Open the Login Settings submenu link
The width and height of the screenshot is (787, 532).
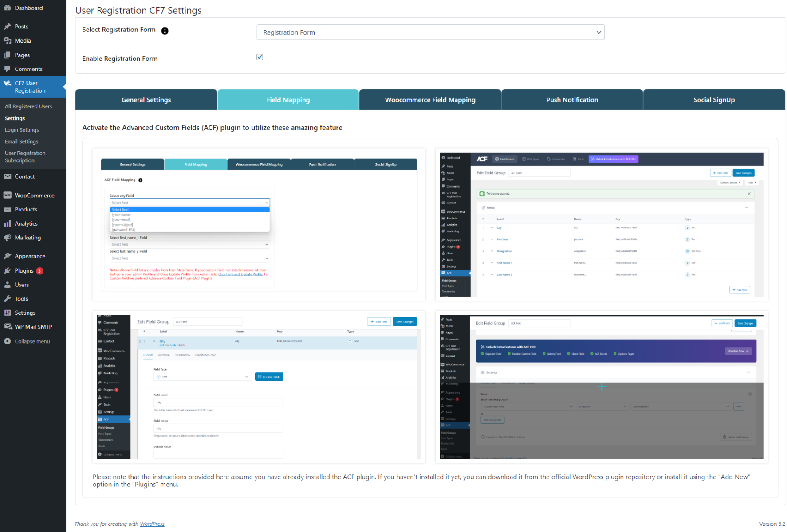(22, 130)
